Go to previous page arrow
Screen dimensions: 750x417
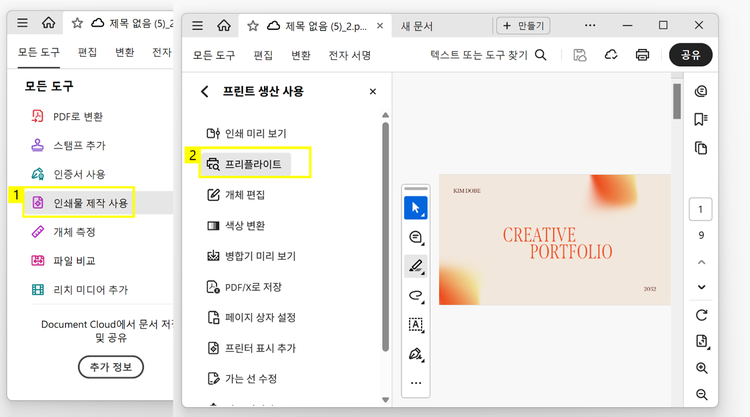(701, 262)
